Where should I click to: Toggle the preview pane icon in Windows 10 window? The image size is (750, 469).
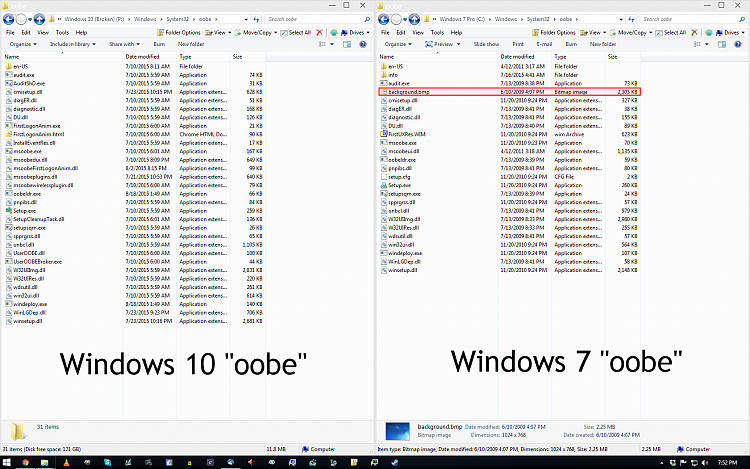[347, 44]
